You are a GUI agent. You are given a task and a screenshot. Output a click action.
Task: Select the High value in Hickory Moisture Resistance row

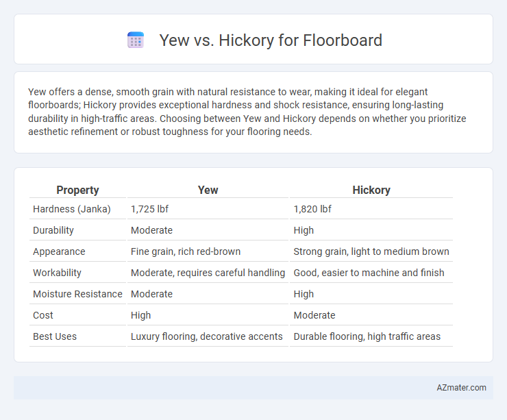point(304,294)
